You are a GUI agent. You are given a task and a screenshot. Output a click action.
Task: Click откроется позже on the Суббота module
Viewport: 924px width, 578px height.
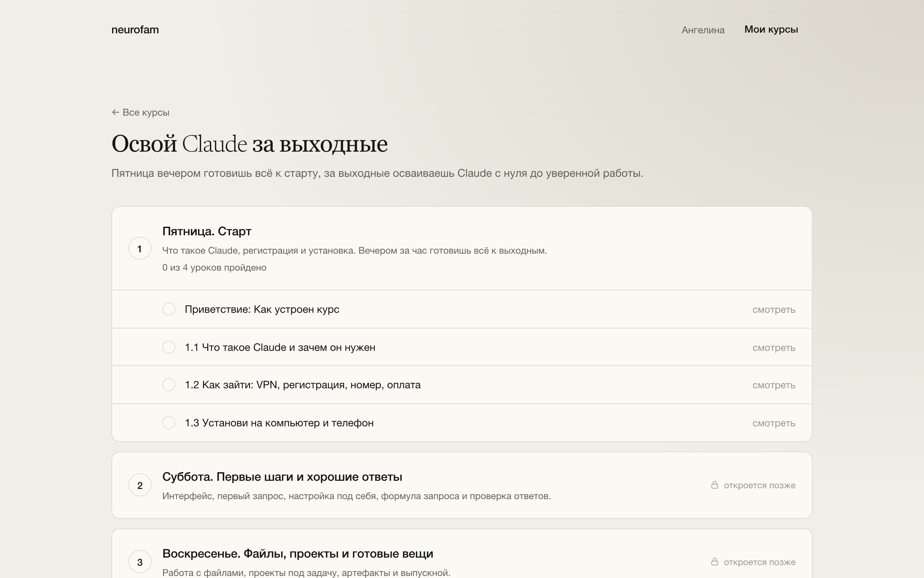tap(760, 486)
